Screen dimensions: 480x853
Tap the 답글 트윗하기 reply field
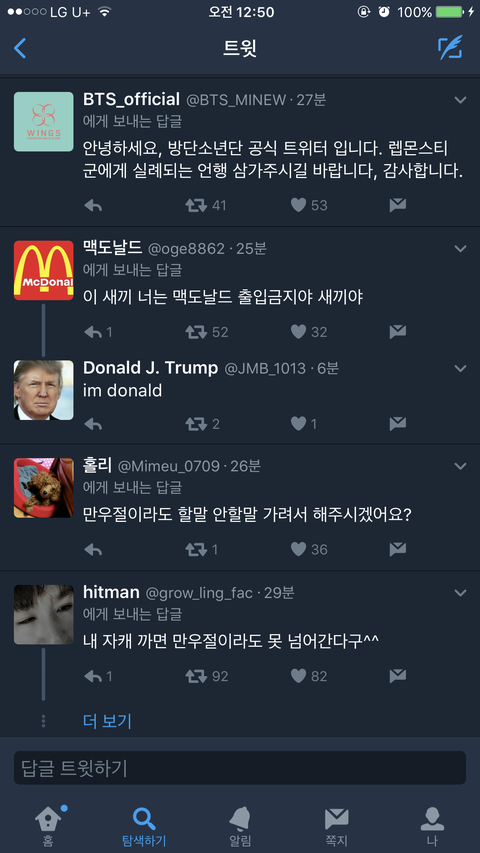240,768
